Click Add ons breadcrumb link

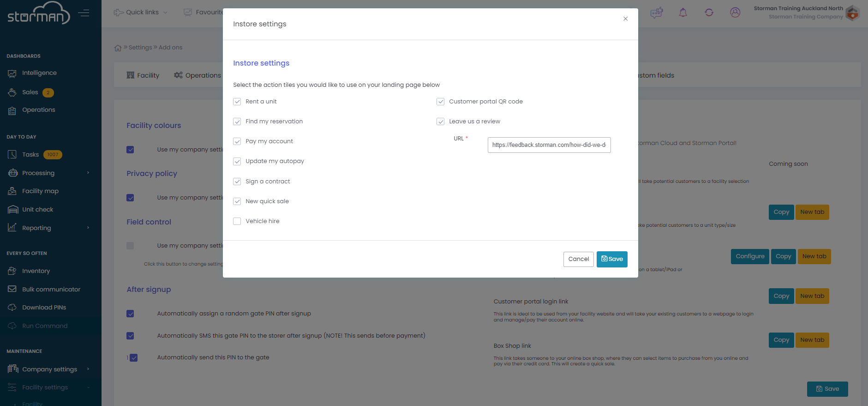click(171, 48)
